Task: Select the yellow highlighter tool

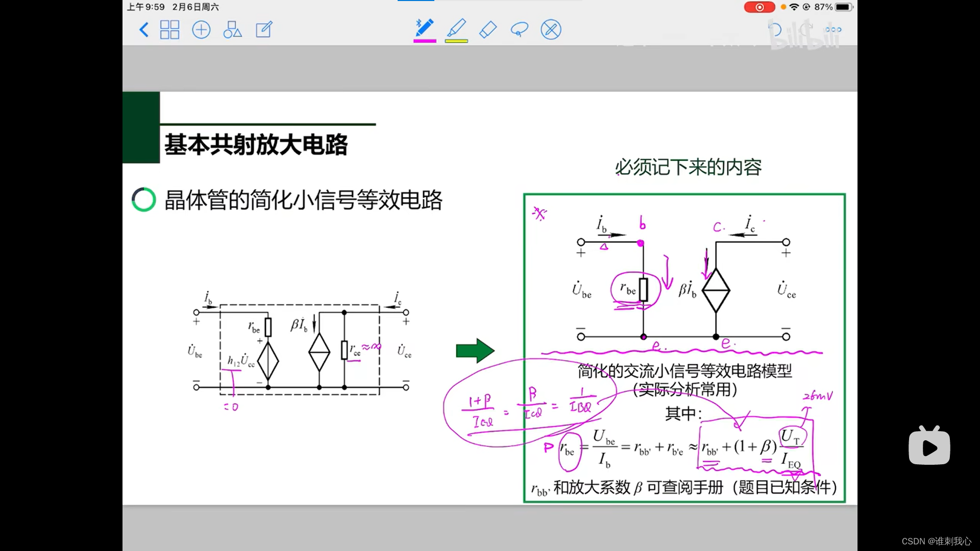Action: click(x=456, y=28)
